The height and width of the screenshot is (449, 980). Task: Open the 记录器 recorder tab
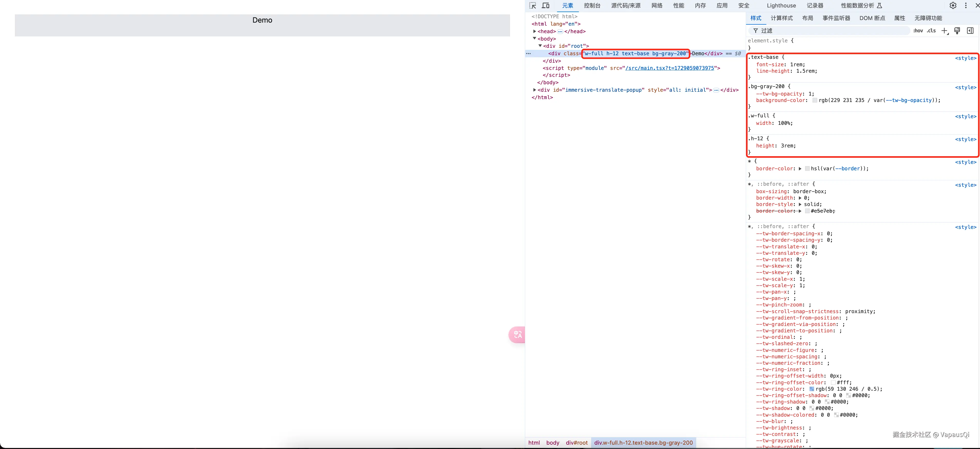815,6
